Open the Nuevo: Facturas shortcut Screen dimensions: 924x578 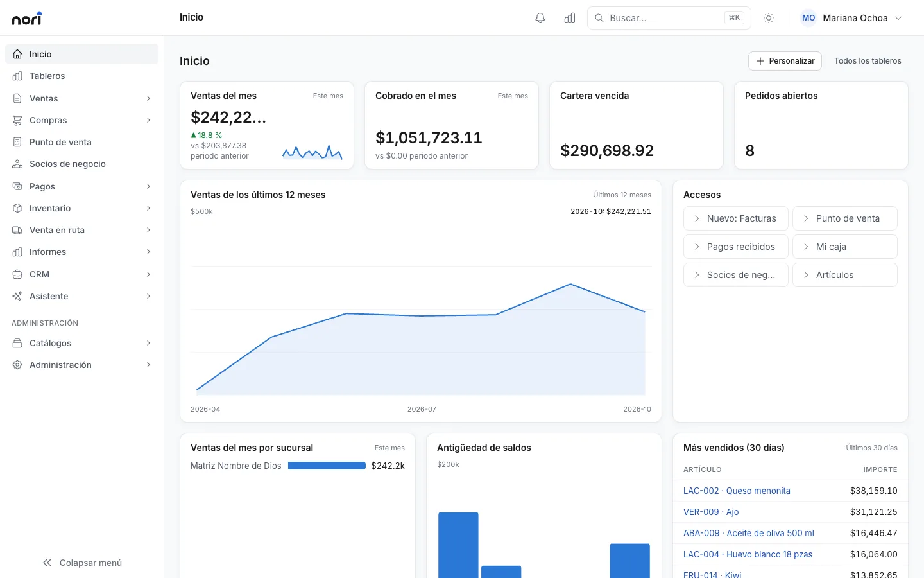(736, 218)
